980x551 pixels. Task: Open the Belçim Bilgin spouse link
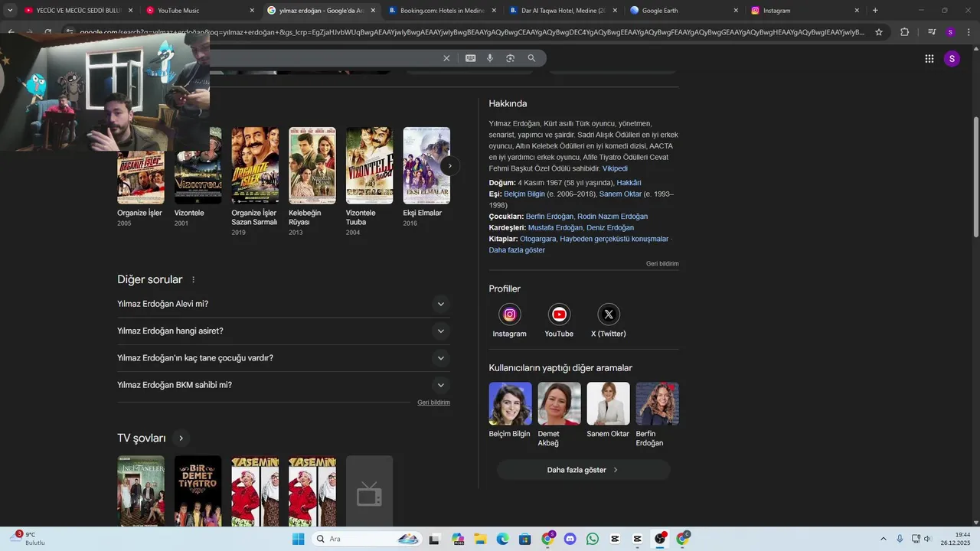524,194
